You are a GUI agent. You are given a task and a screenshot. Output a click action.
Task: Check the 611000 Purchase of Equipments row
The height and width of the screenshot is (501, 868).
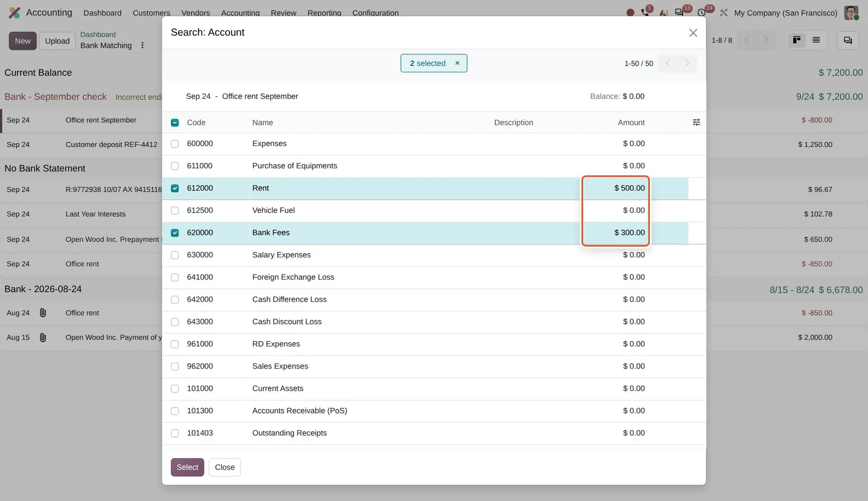(x=175, y=166)
